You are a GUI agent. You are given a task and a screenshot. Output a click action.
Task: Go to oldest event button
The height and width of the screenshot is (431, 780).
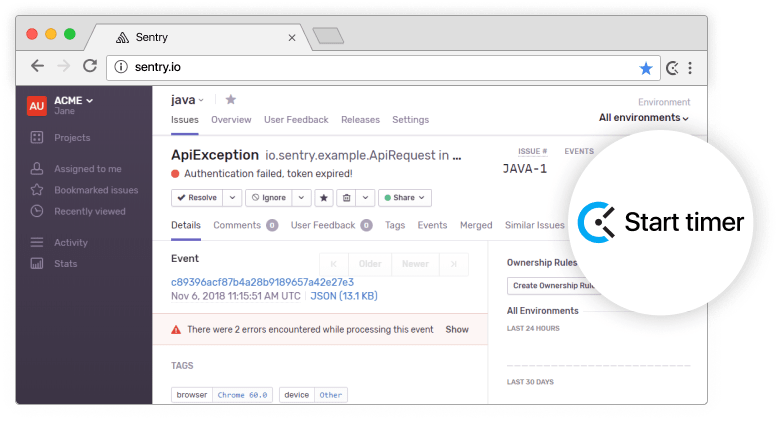click(334, 264)
